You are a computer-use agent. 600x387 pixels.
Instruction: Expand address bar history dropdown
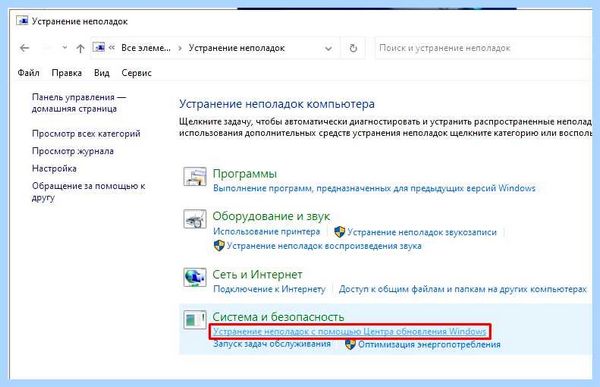(328, 49)
